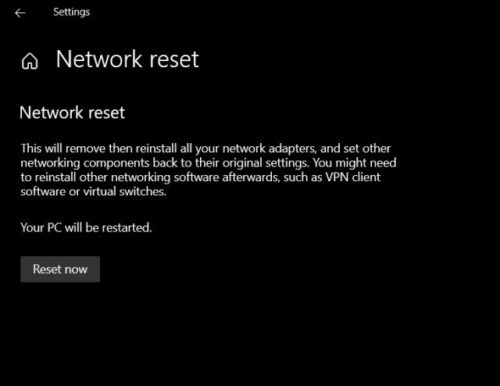
Task: Click the word 'Reset' inside the button
Action: pos(47,269)
